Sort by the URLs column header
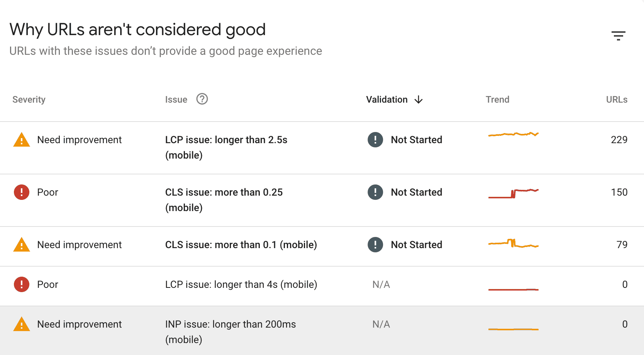Screen dimensions: 644x355 click(x=617, y=100)
